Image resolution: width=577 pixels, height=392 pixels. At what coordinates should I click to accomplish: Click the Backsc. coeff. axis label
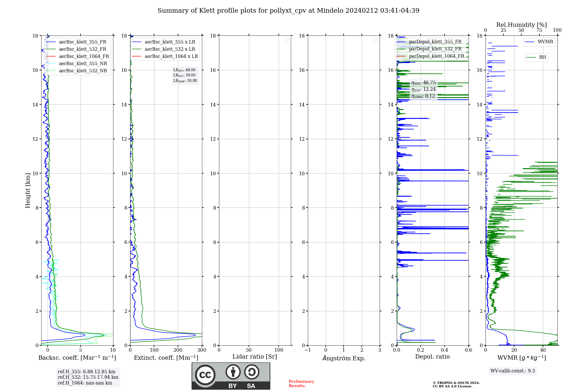pos(77,358)
